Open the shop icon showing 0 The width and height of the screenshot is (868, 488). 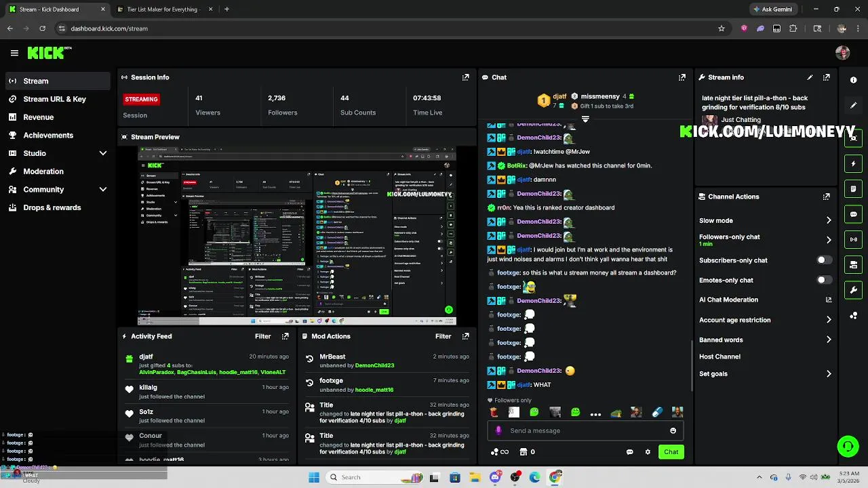point(527,452)
